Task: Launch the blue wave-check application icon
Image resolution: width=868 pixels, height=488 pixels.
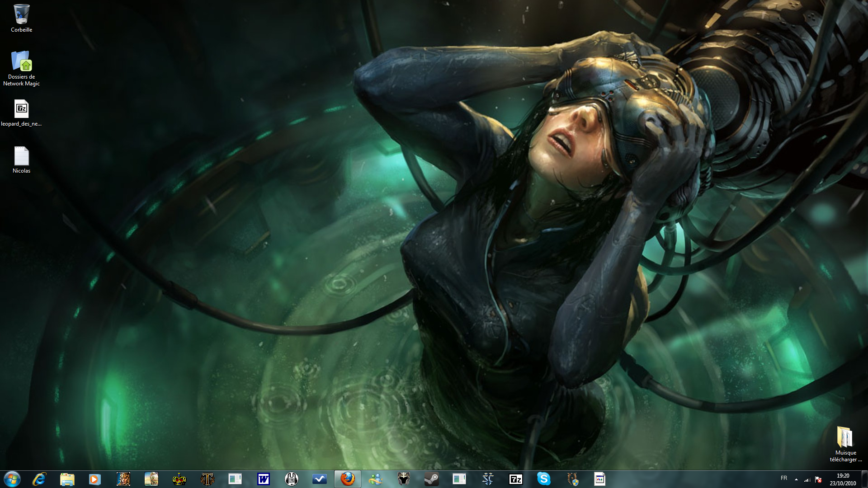Action: (x=320, y=479)
